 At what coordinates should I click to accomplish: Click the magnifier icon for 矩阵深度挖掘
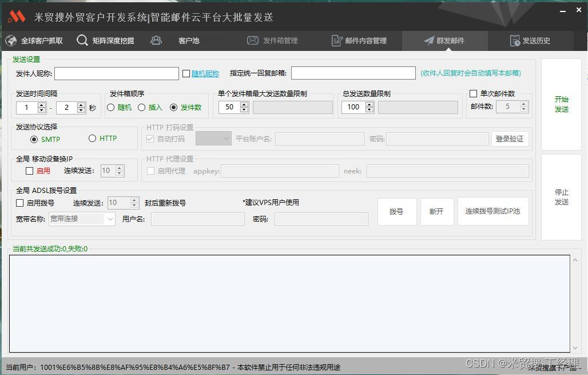tap(82, 41)
